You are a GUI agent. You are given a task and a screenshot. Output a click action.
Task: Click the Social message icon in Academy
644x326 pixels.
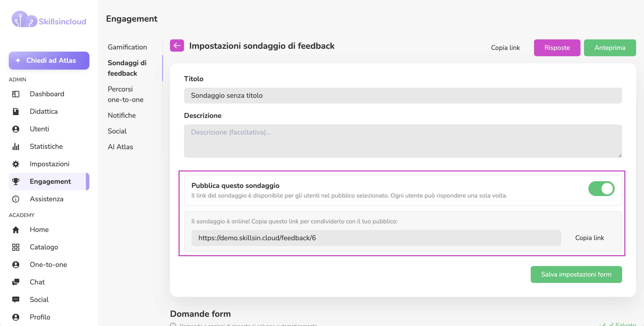[16, 300]
